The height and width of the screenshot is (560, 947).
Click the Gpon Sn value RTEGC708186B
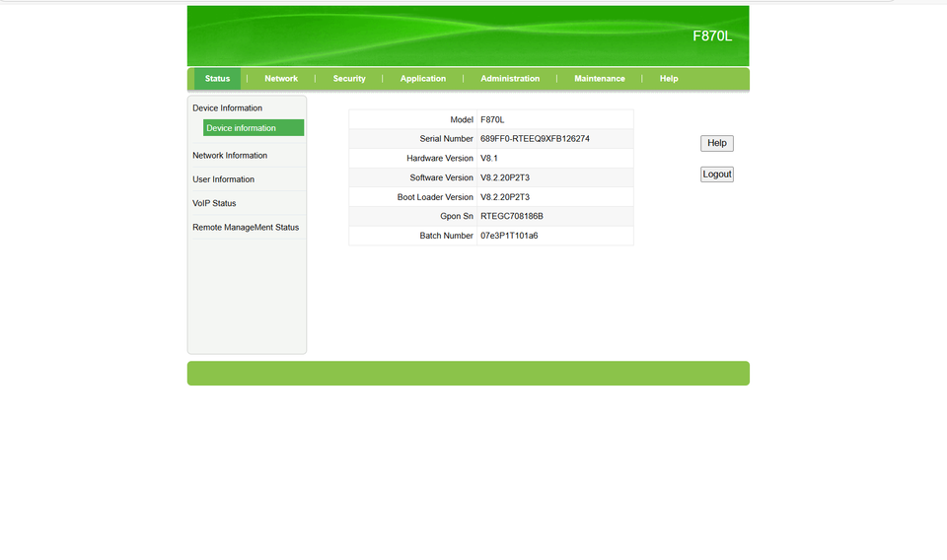pos(512,216)
